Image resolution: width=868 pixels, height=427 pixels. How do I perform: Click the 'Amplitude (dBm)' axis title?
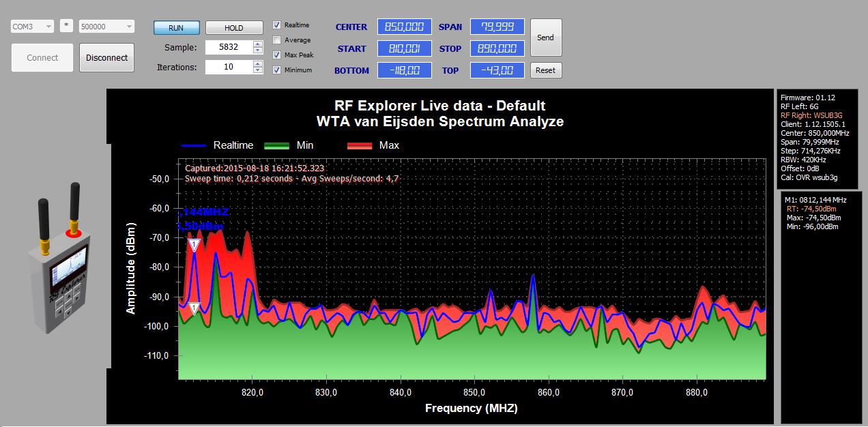pyautogui.click(x=130, y=268)
